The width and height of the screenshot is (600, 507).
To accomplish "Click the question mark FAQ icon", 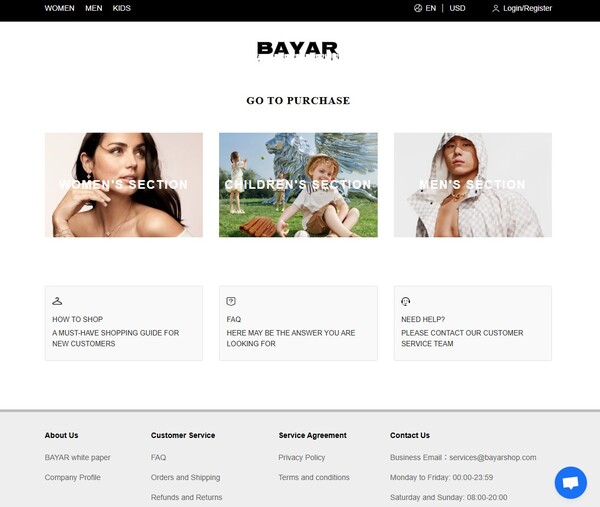I will pos(231,301).
